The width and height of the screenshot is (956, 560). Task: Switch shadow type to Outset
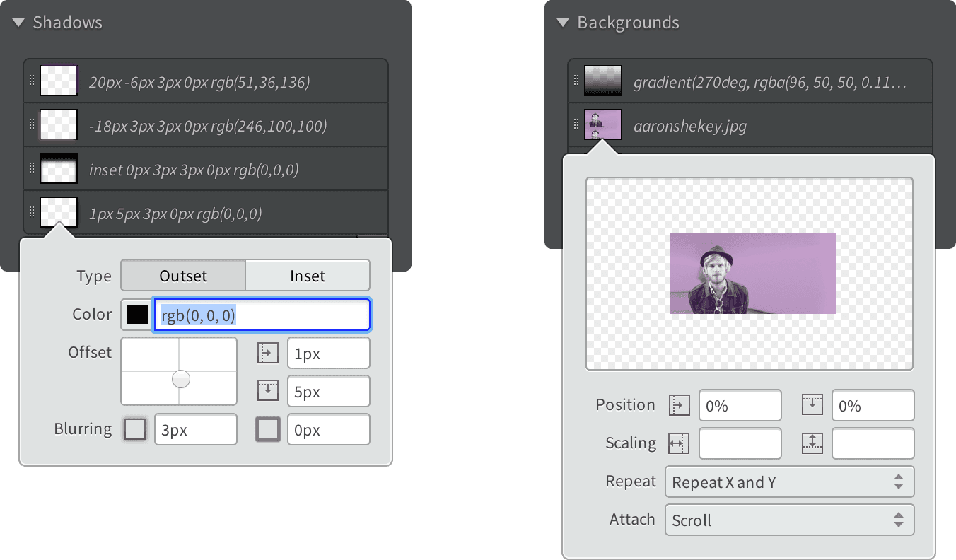click(182, 276)
